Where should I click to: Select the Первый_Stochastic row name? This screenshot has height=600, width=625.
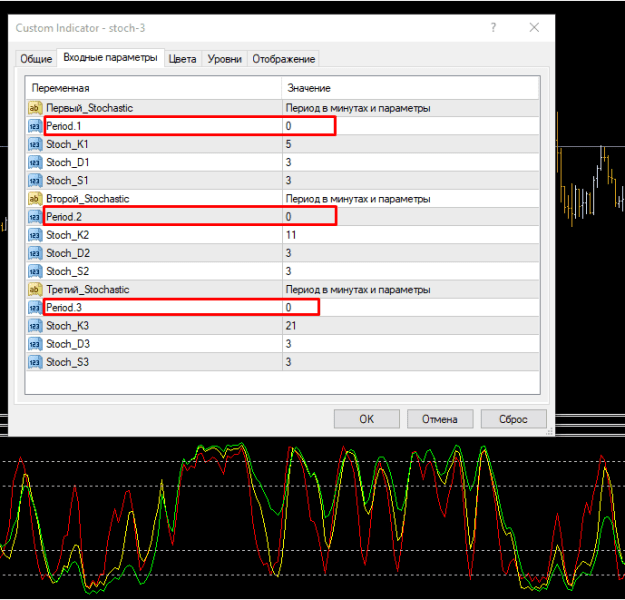pos(89,108)
